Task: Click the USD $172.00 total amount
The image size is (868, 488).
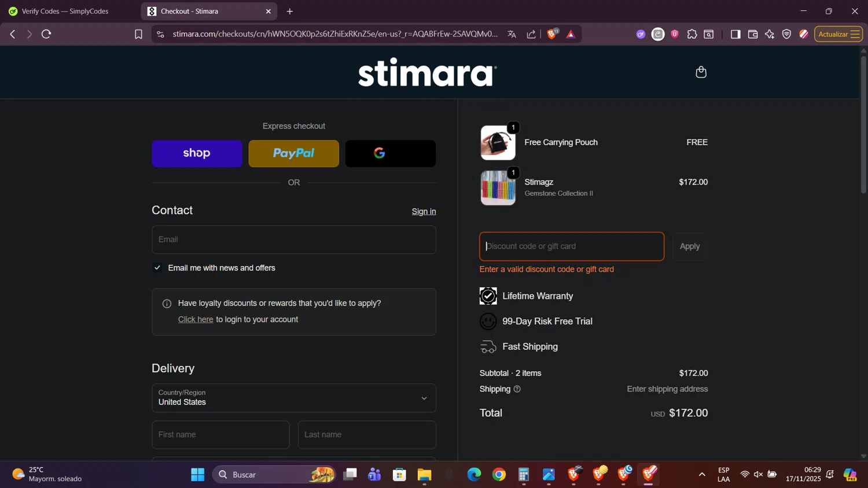Action: point(679,413)
